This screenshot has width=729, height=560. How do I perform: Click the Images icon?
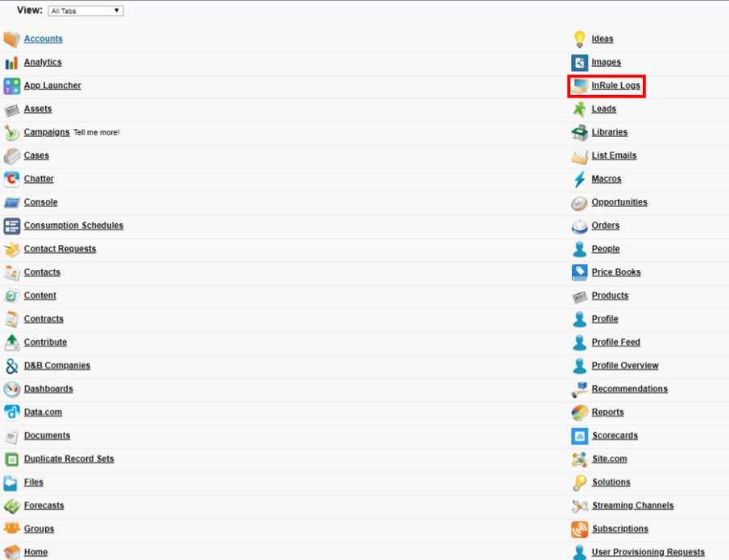[579, 63]
